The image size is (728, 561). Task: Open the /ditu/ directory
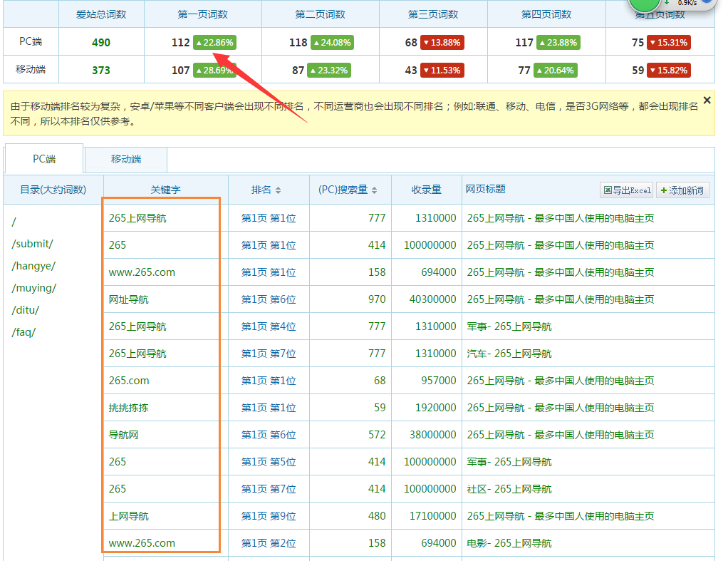[x=26, y=310]
